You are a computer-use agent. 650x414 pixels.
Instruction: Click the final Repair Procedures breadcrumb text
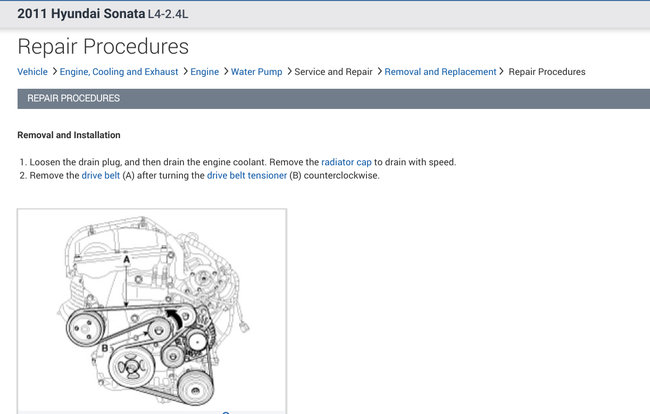point(547,72)
